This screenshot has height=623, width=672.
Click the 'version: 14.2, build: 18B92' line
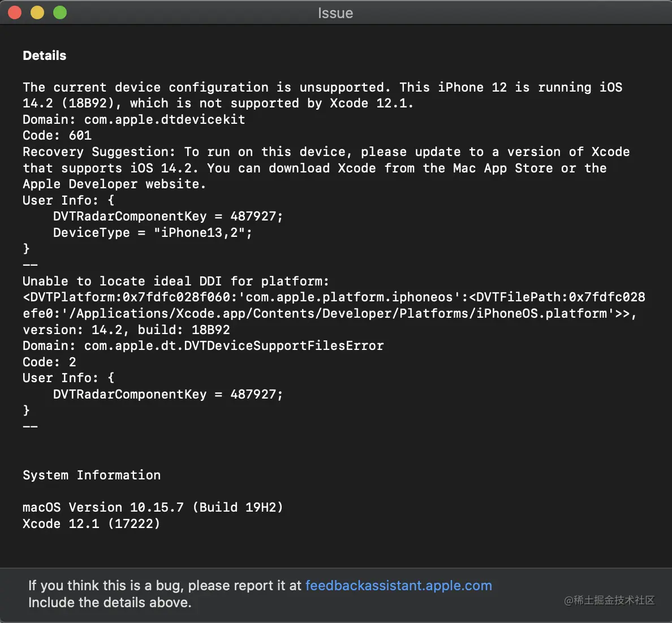pyautogui.click(x=127, y=330)
